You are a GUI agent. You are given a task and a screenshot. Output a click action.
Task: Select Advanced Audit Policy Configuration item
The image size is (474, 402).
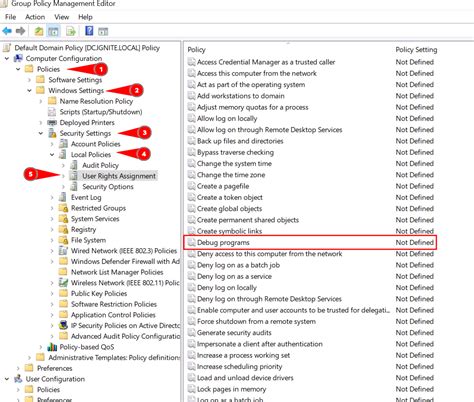pos(125,336)
